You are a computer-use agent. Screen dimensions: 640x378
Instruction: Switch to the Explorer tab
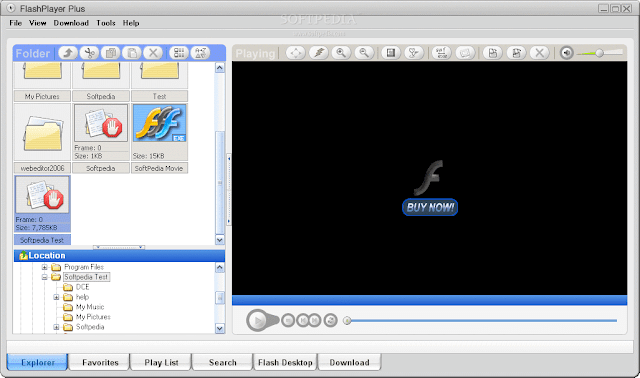[x=38, y=362]
